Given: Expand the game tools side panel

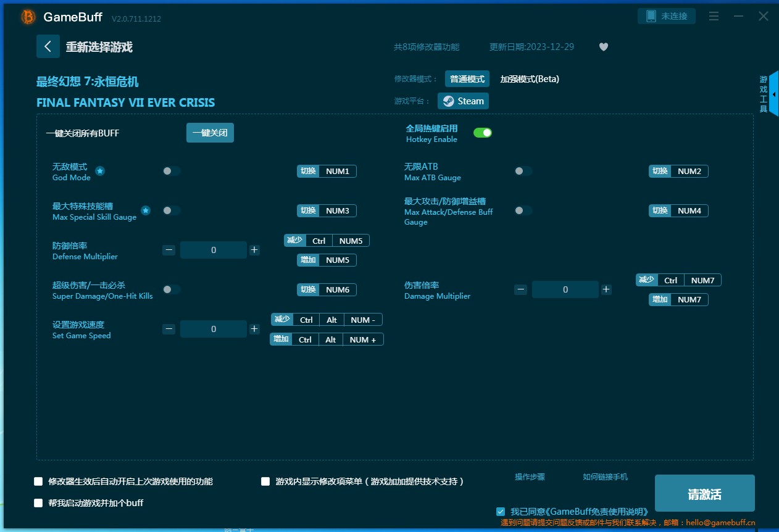Looking at the screenshot, I should point(773,94).
